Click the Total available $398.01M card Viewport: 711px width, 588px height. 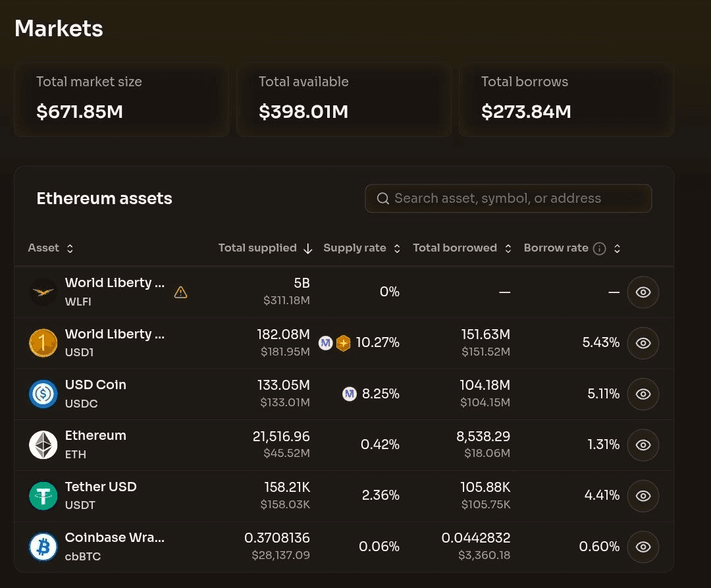[344, 99]
